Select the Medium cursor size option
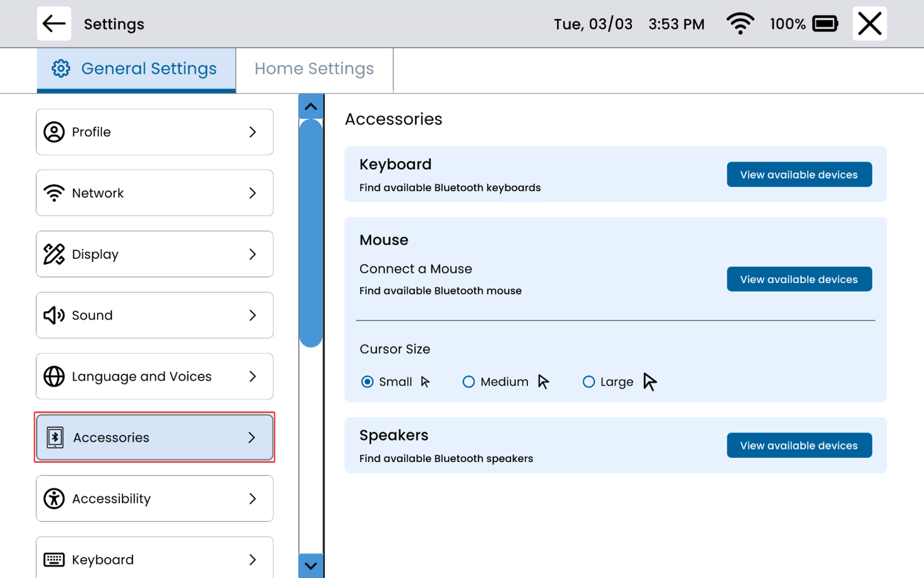The height and width of the screenshot is (578, 924). click(x=468, y=382)
